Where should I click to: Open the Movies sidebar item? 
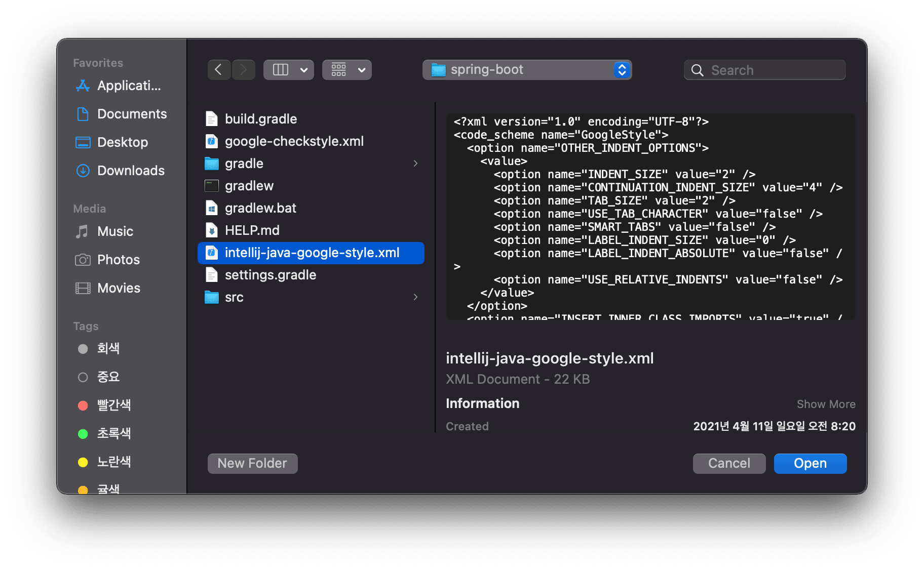click(x=119, y=288)
